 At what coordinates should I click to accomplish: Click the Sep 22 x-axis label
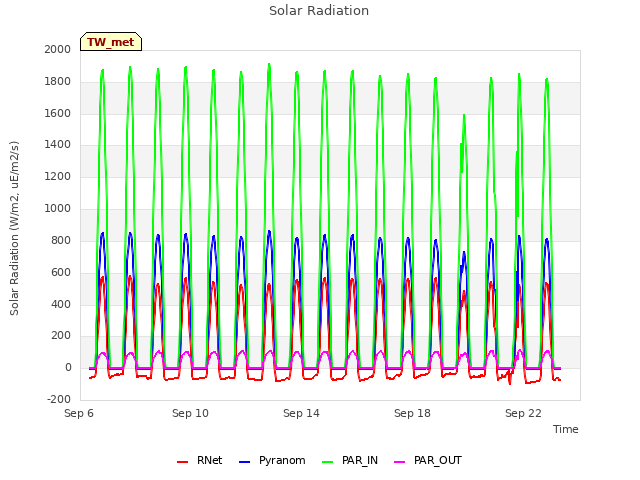tap(523, 413)
